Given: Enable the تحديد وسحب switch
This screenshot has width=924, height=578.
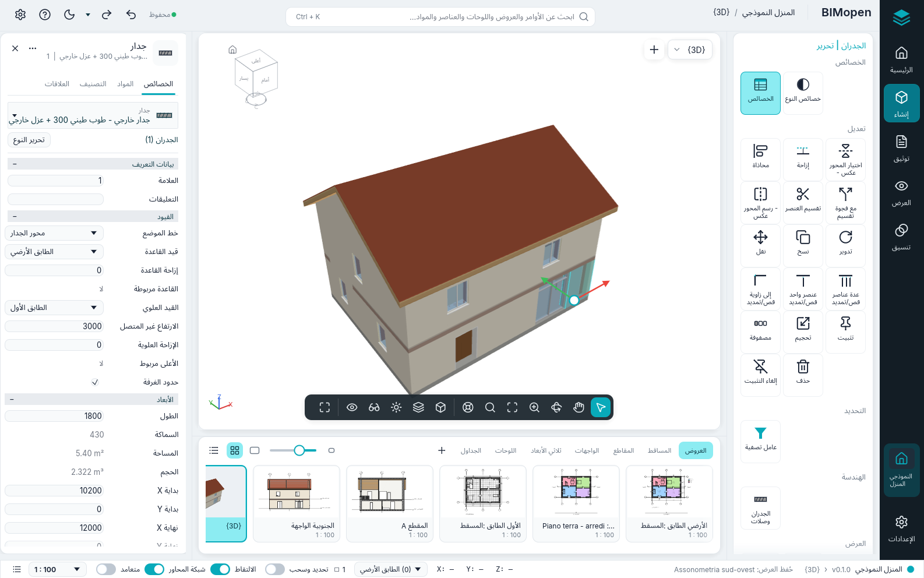Looking at the screenshot, I should point(275,569).
